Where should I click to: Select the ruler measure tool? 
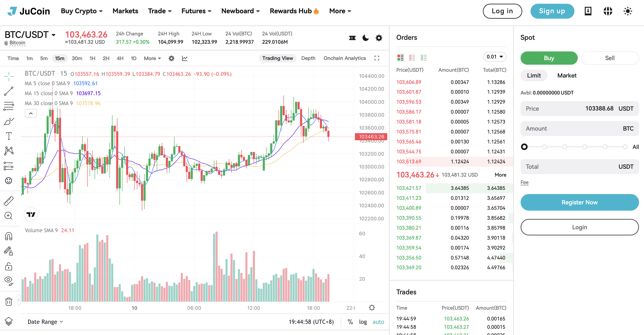click(9, 201)
